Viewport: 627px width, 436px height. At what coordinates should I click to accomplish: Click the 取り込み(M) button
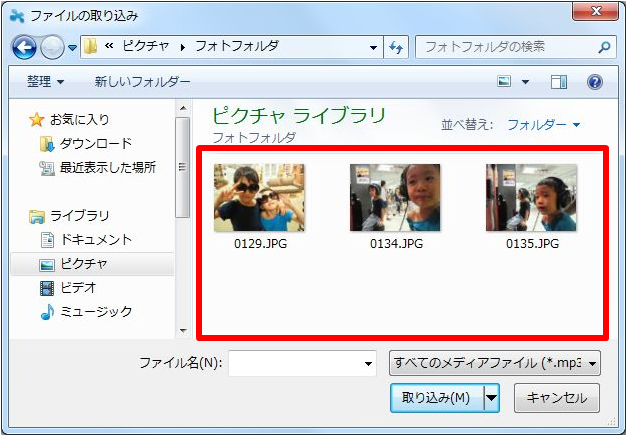pos(436,397)
